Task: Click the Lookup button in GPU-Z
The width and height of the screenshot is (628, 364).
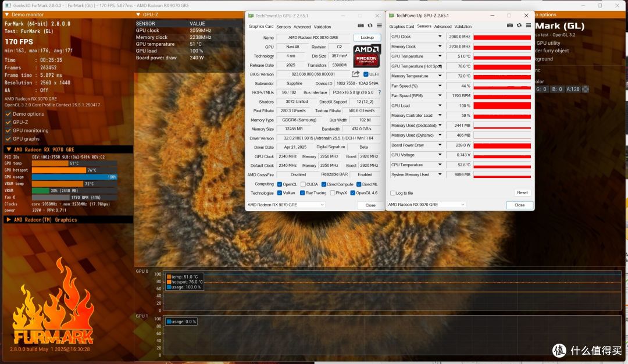Action: (367, 38)
